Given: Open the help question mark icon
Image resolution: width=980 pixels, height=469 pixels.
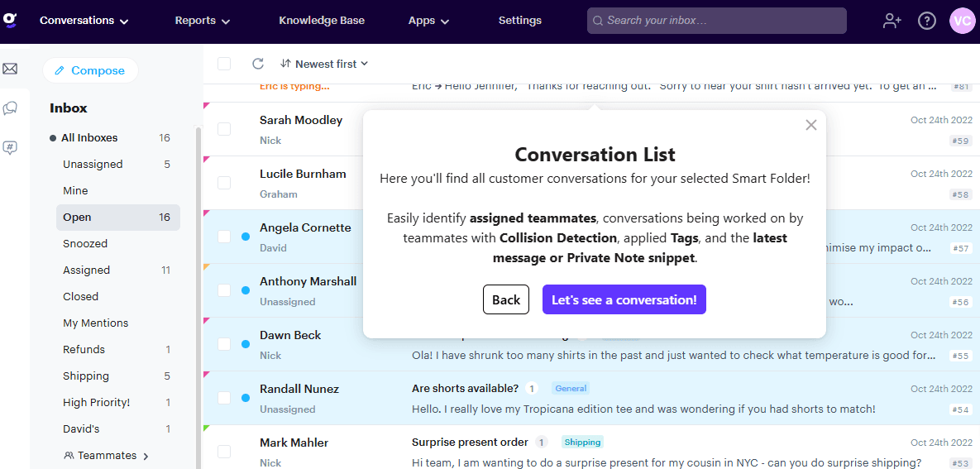Looking at the screenshot, I should pos(927,21).
